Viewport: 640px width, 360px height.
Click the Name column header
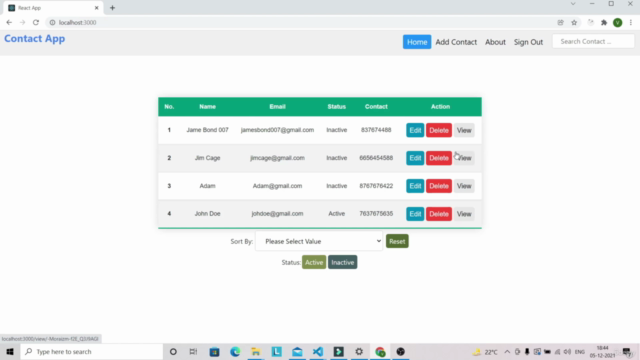(x=207, y=107)
